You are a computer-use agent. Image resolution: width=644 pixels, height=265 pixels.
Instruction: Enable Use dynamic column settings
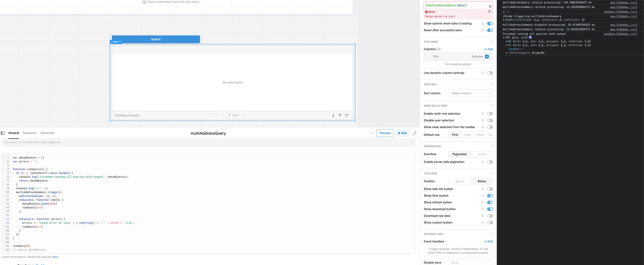[x=490, y=73]
